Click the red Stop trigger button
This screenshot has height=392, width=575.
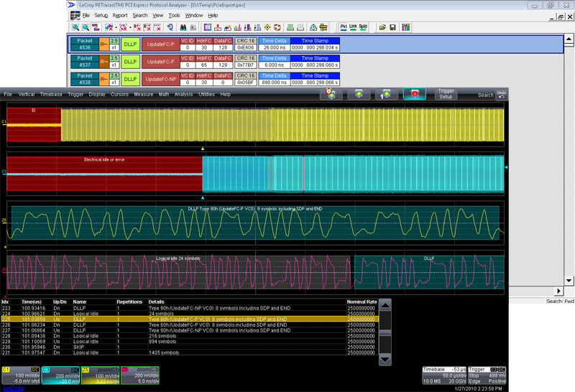point(415,94)
